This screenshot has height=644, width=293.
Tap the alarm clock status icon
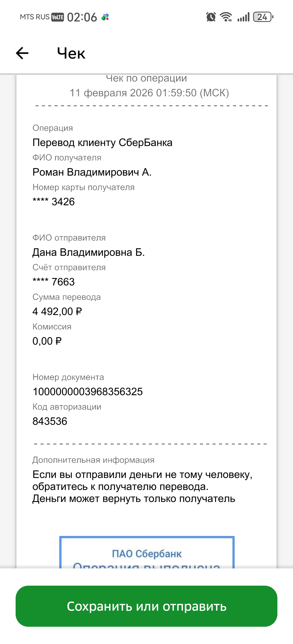pyautogui.click(x=211, y=17)
